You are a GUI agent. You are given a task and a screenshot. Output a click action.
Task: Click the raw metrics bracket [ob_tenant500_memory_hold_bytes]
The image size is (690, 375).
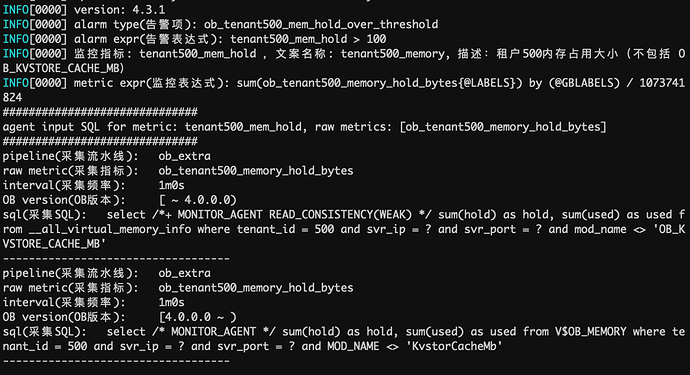point(503,127)
